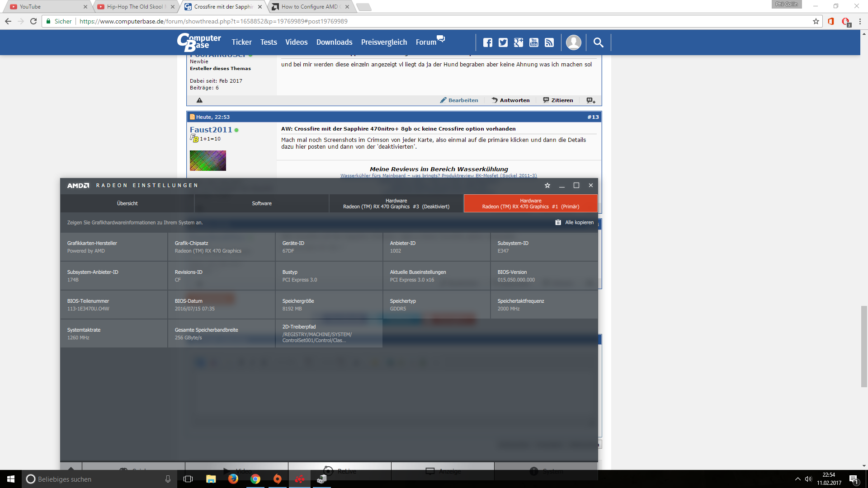Viewport: 868px width, 488px height.
Task: Open the user profile avatar icon
Action: tap(573, 42)
